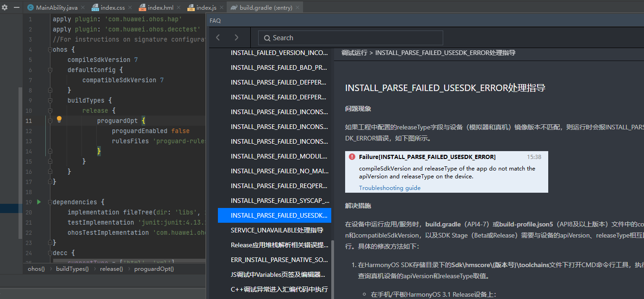Click line number 11 in the gutter
644x299 pixels.
(29, 121)
